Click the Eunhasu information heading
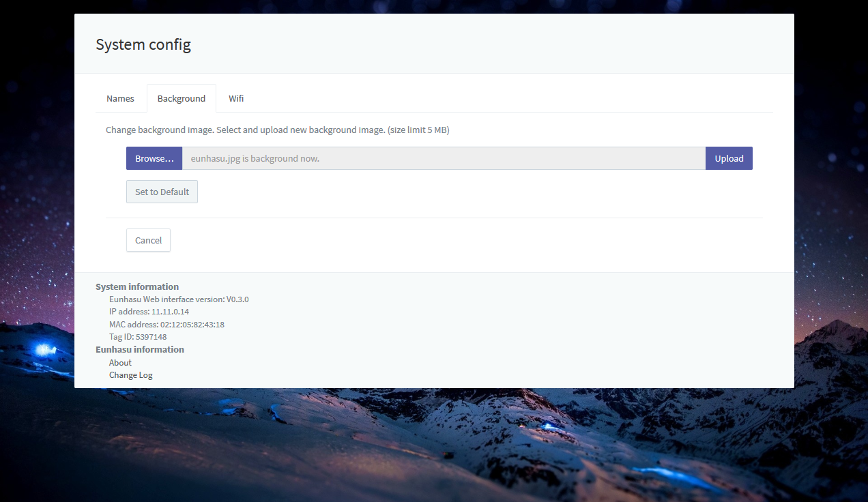868x502 pixels. click(140, 349)
